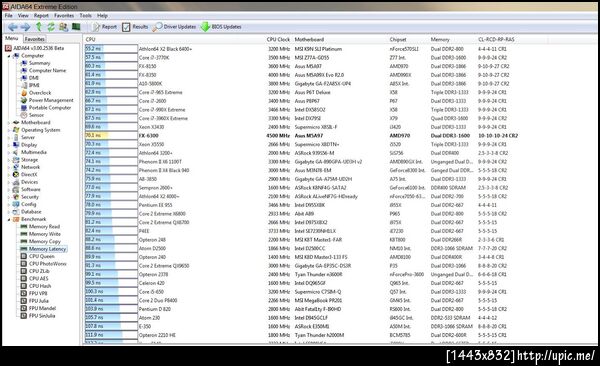Select the DMI tree item

pos(30,78)
